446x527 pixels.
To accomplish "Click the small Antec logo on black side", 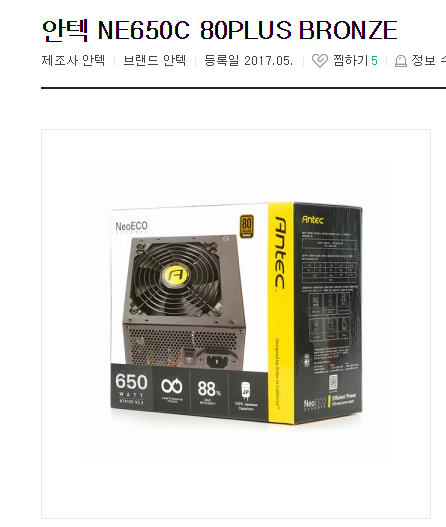I will coord(313,219).
